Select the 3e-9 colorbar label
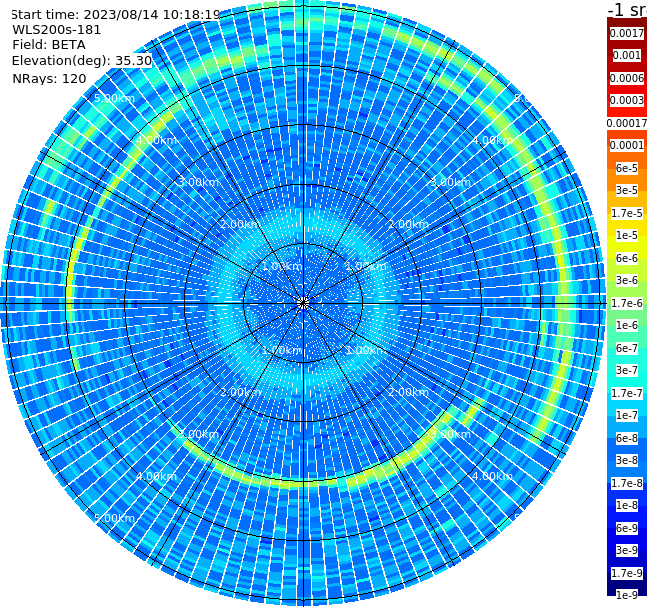This screenshot has height=607, width=647. click(627, 550)
